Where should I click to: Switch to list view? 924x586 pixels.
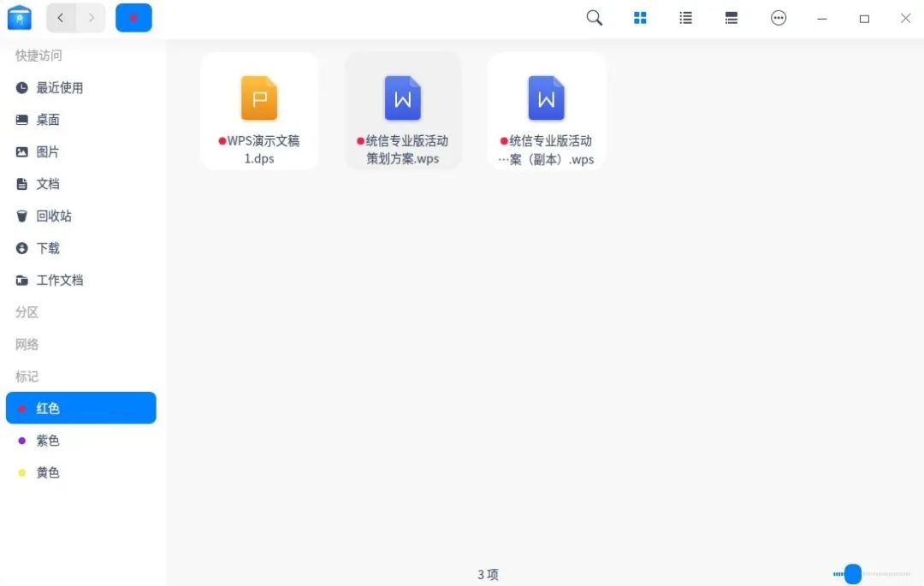(685, 18)
